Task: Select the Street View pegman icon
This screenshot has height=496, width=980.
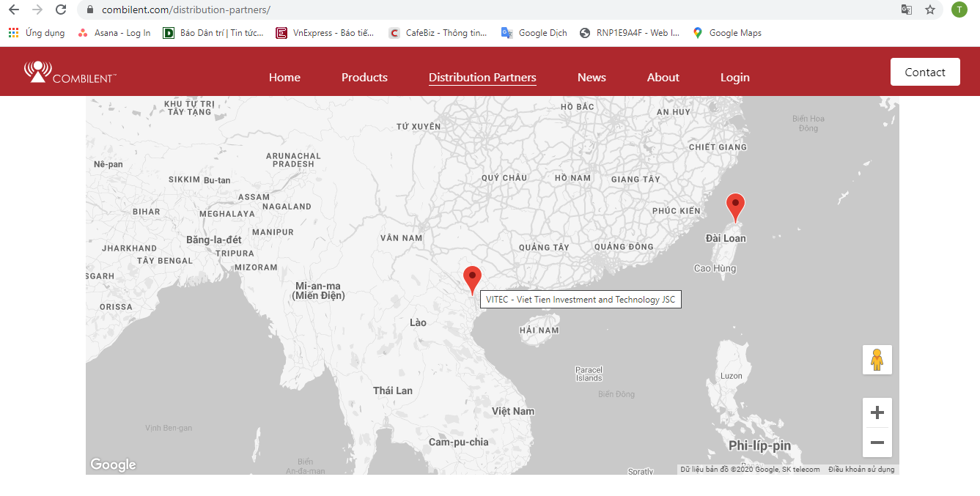Action: [877, 360]
